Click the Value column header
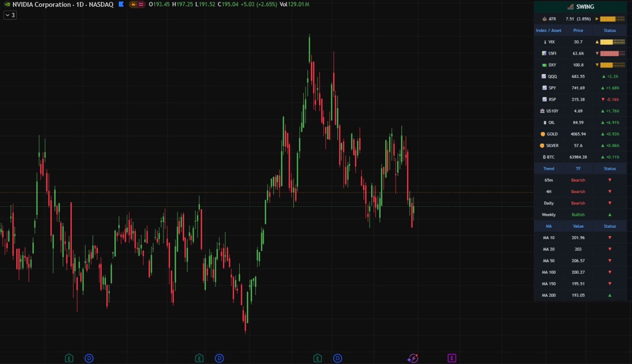 pyautogui.click(x=578, y=226)
